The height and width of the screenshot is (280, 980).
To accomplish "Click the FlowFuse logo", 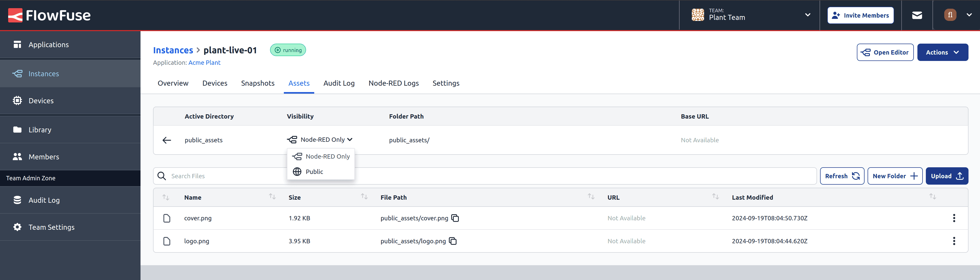I will (x=49, y=15).
